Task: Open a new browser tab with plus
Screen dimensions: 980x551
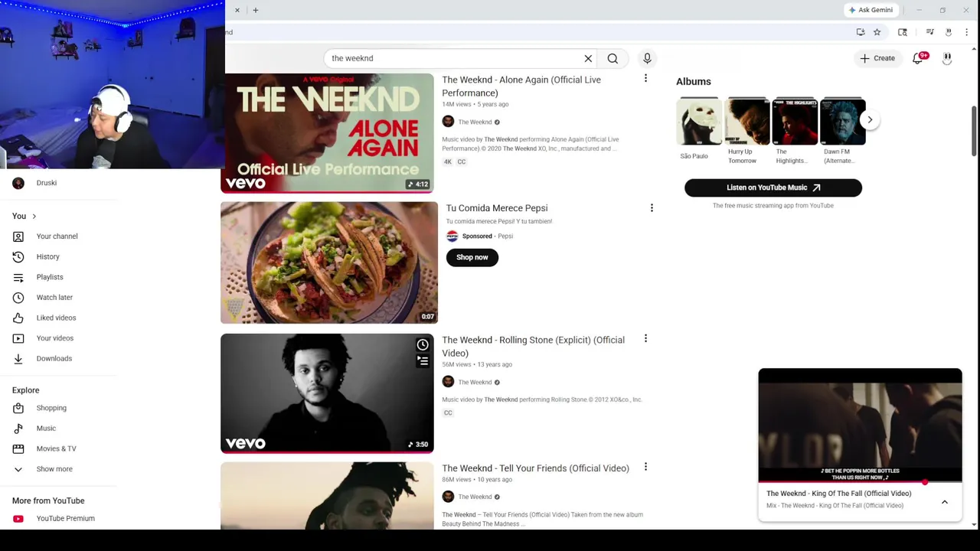Action: click(256, 10)
